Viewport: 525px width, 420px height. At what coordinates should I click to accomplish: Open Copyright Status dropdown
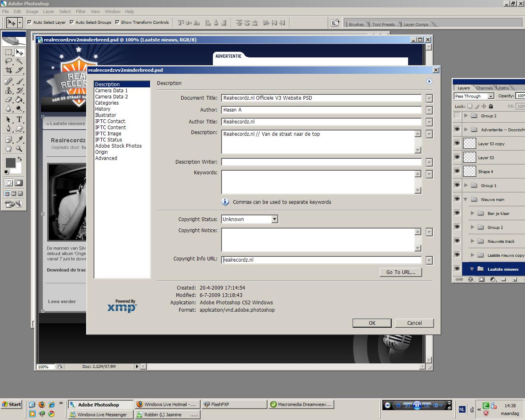[274, 219]
